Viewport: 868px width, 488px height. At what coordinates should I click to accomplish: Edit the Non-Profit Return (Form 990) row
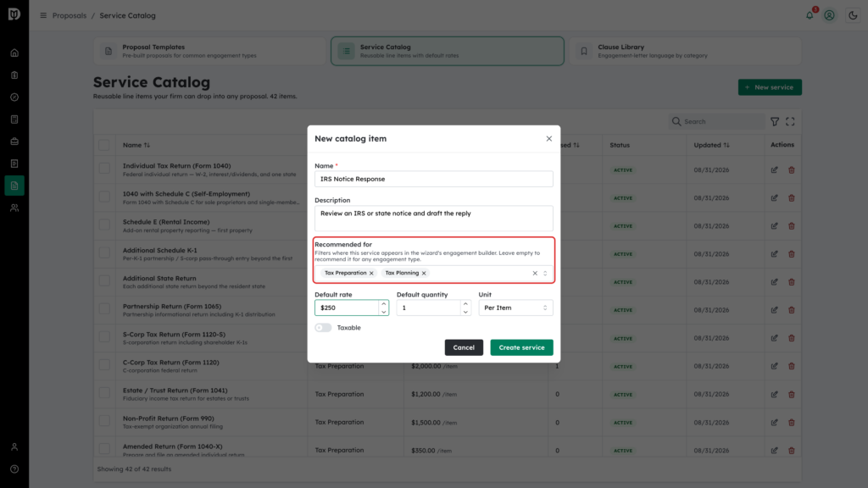pos(775,423)
